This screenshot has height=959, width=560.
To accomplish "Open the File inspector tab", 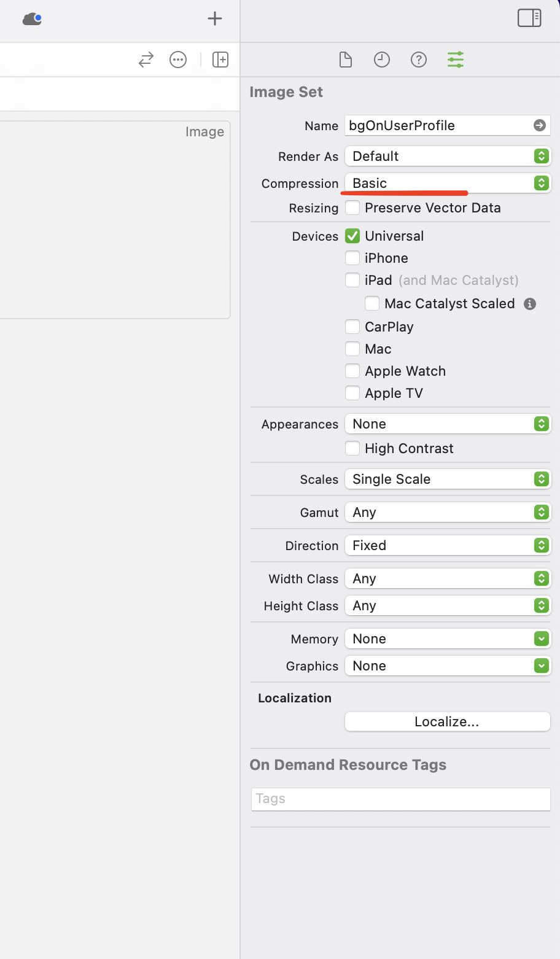I will 346,60.
